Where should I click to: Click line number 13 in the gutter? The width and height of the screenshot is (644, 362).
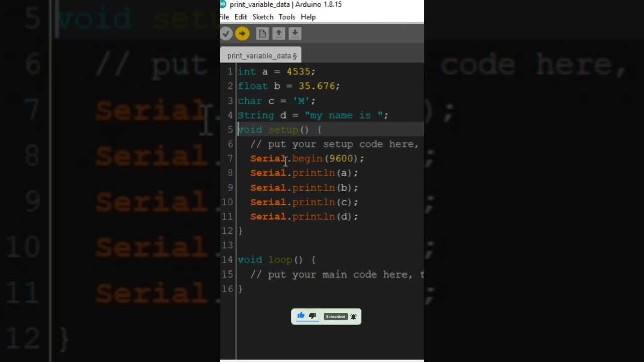pos(227,245)
